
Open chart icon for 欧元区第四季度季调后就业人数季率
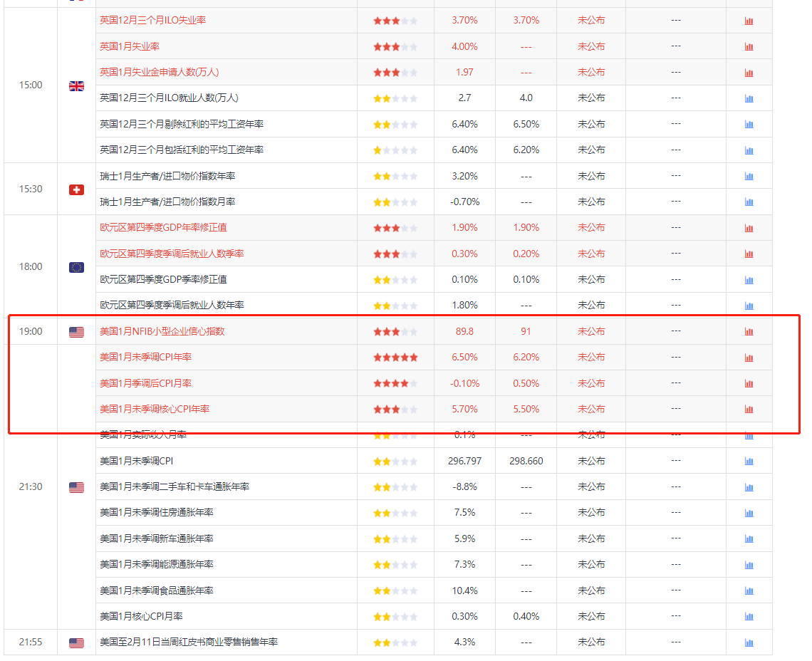point(749,254)
